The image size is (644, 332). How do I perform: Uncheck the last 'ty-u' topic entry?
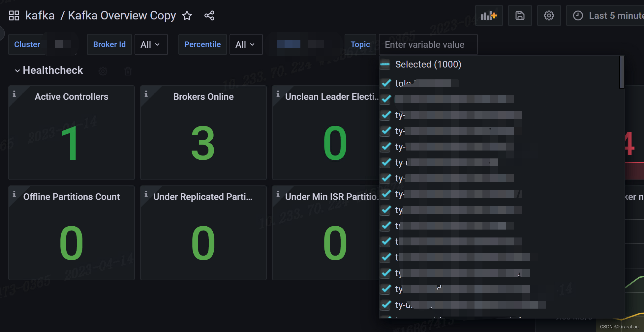[386, 305]
